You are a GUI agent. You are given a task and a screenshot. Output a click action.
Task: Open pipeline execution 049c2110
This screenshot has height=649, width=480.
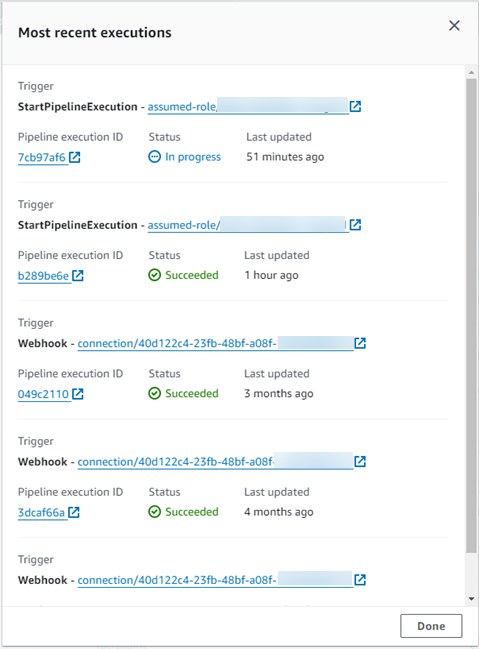tap(43, 394)
